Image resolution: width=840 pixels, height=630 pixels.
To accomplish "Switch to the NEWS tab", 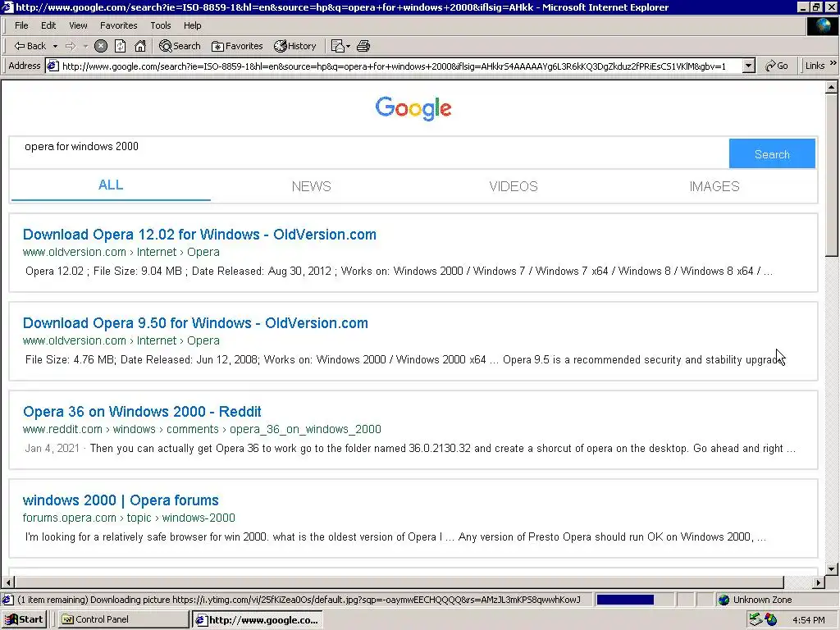I will (x=311, y=186).
